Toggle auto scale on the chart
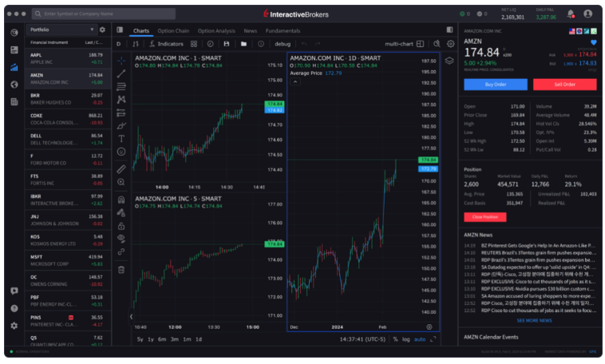The height and width of the screenshot is (364, 605). coord(420,339)
